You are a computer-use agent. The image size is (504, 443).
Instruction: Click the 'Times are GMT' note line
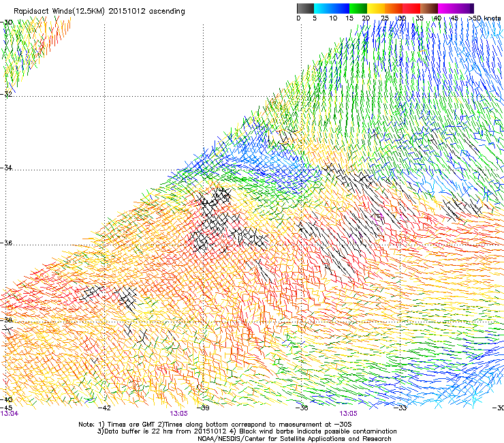[x=215, y=425]
